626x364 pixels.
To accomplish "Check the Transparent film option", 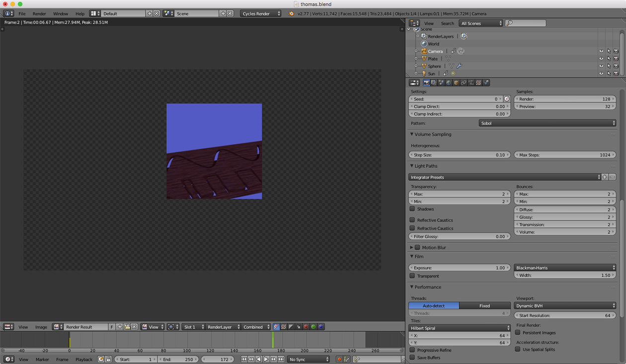I will pyautogui.click(x=412, y=276).
